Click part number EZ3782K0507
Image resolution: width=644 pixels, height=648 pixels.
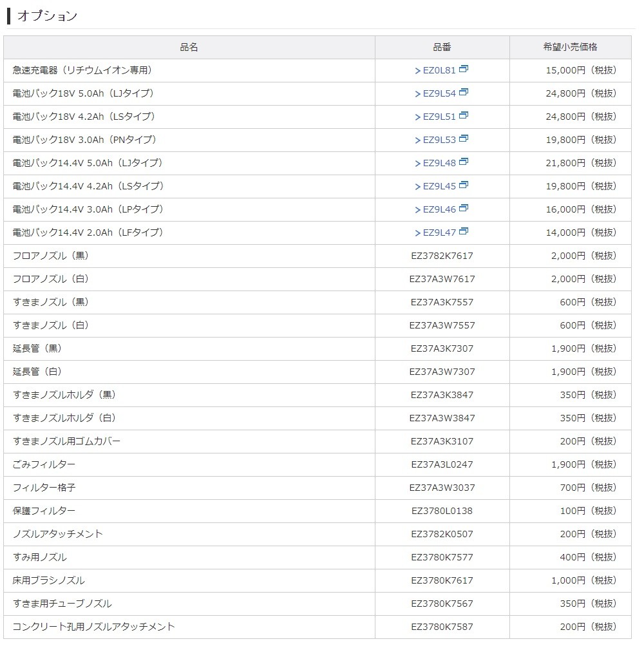tap(442, 533)
